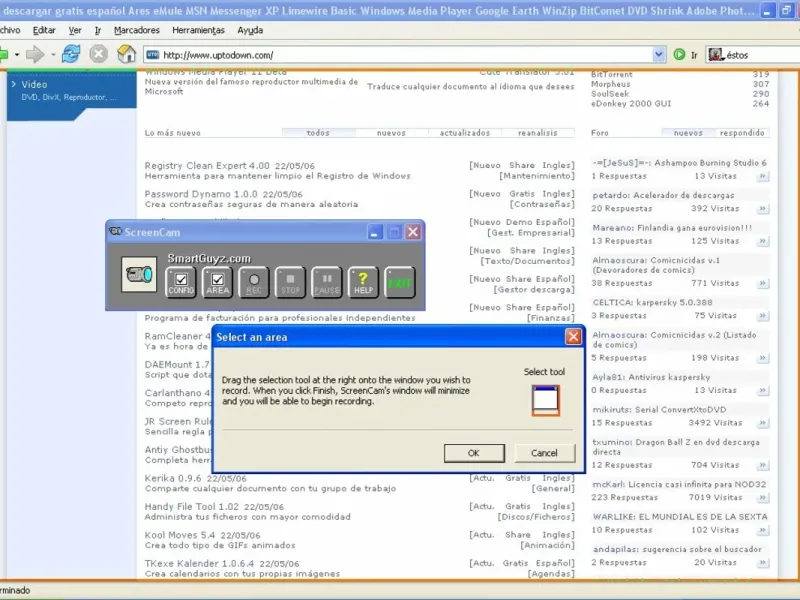The width and height of the screenshot is (800, 600).
Task: Click the search engine icon in search box
Action: (x=716, y=55)
